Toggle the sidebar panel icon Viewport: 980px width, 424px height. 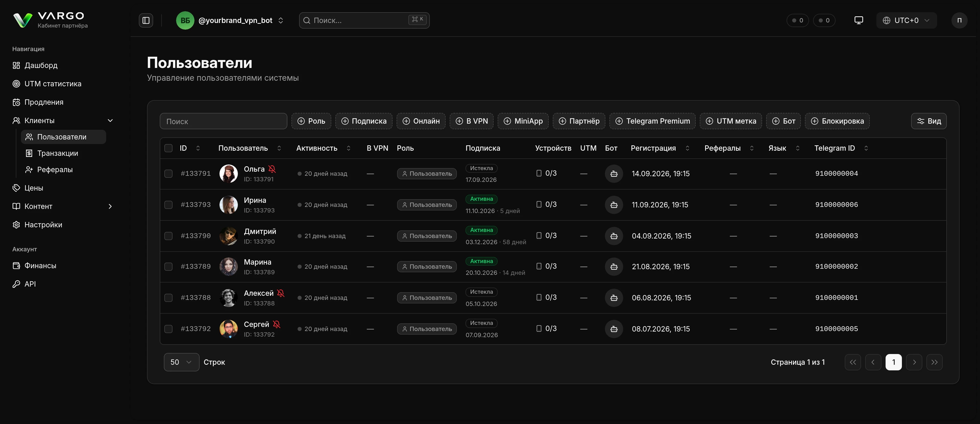(146, 20)
